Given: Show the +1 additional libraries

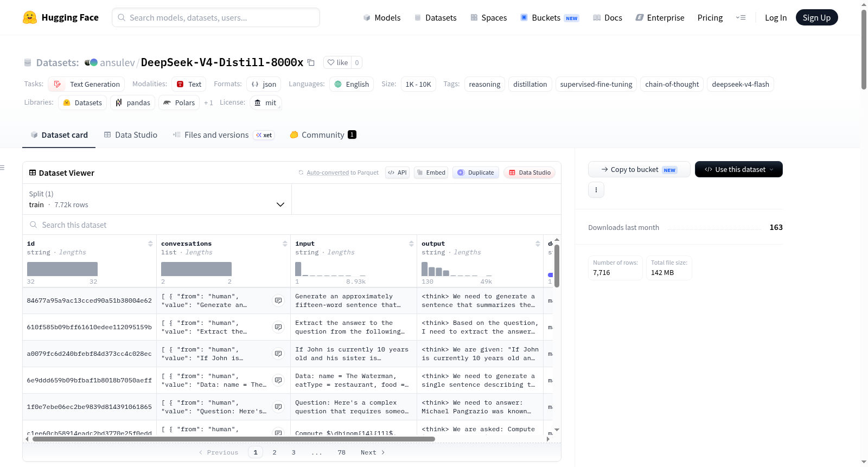Looking at the screenshot, I should pos(208,103).
